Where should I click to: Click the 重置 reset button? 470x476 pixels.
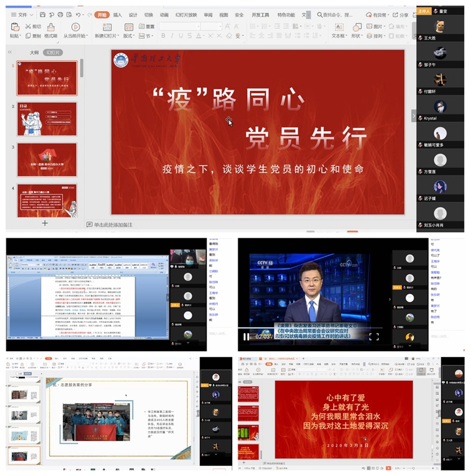tap(146, 26)
